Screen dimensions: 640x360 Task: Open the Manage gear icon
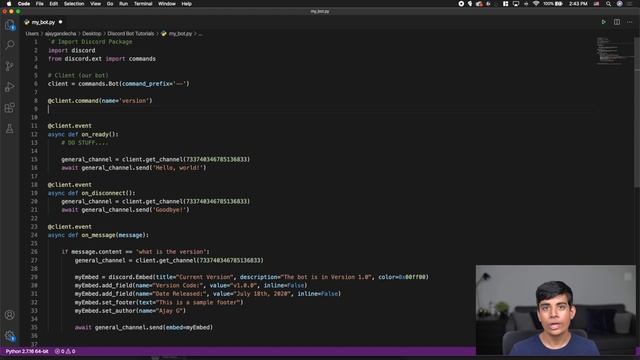coord(10,336)
